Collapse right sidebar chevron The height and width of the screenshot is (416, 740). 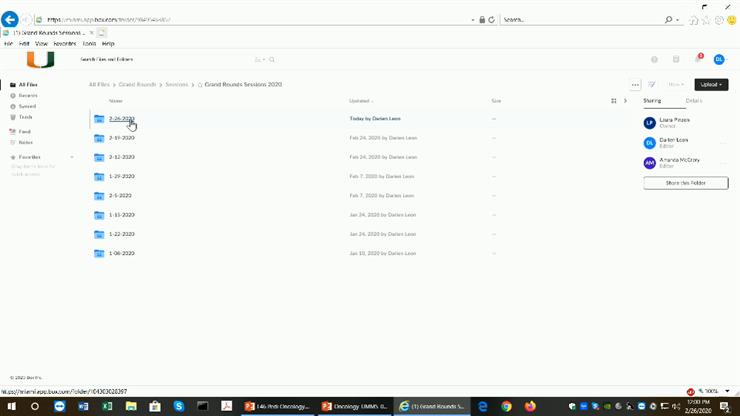point(625,101)
